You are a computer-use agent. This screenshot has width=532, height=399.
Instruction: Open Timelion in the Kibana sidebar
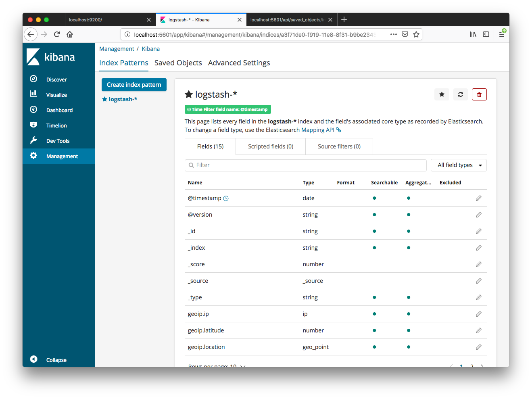point(59,125)
